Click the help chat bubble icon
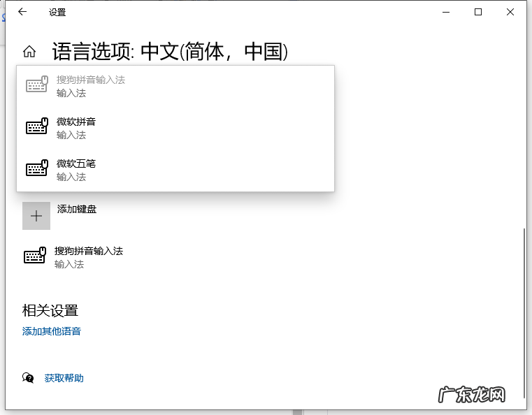The image size is (532, 415). coord(28,378)
